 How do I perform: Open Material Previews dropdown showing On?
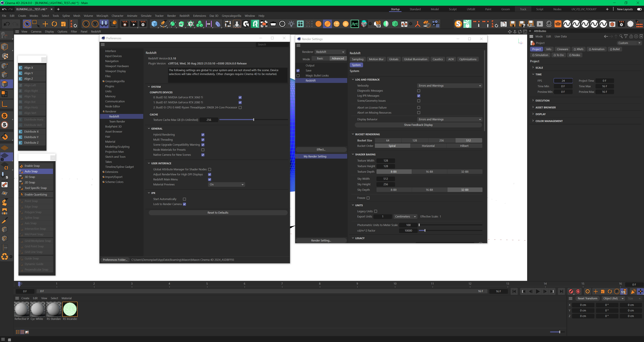point(227,185)
